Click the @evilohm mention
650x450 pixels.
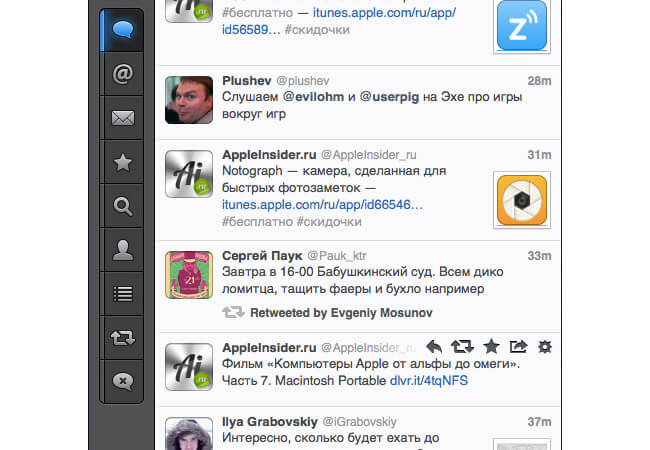coord(313,97)
